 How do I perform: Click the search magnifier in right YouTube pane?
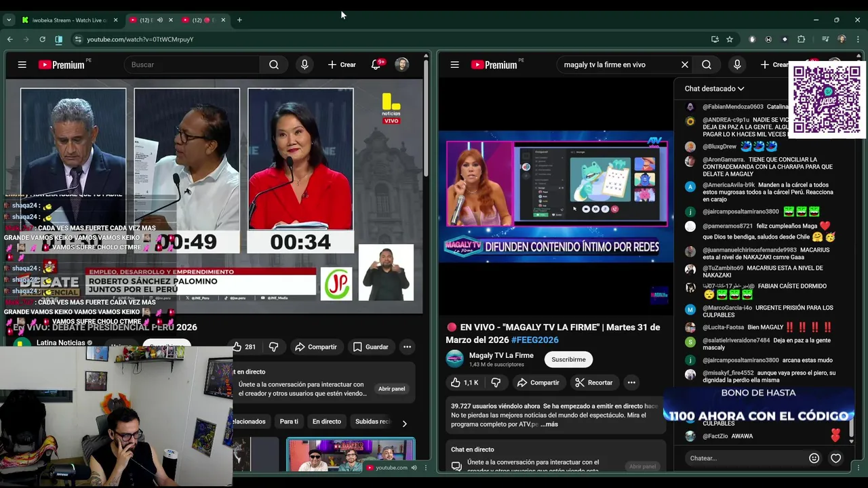pyautogui.click(x=707, y=64)
